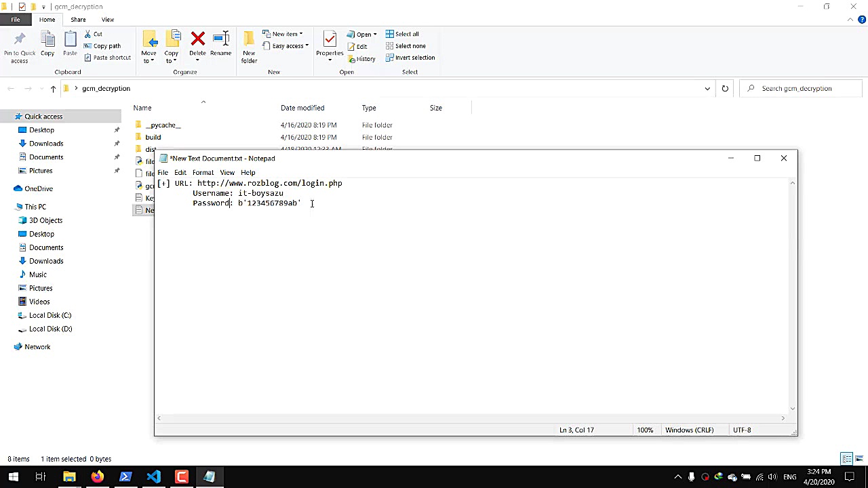The image size is (868, 488).
Task: Click Select none in ribbon
Action: click(x=406, y=46)
